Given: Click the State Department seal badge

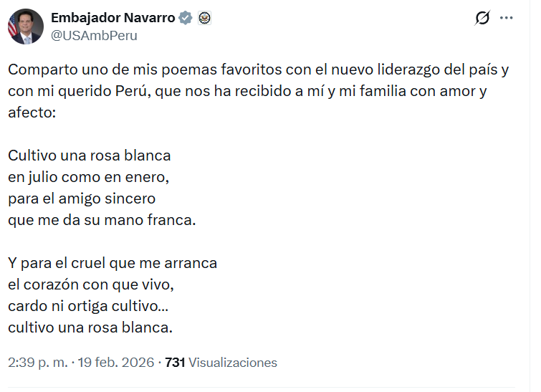Looking at the screenshot, I should (x=204, y=19).
